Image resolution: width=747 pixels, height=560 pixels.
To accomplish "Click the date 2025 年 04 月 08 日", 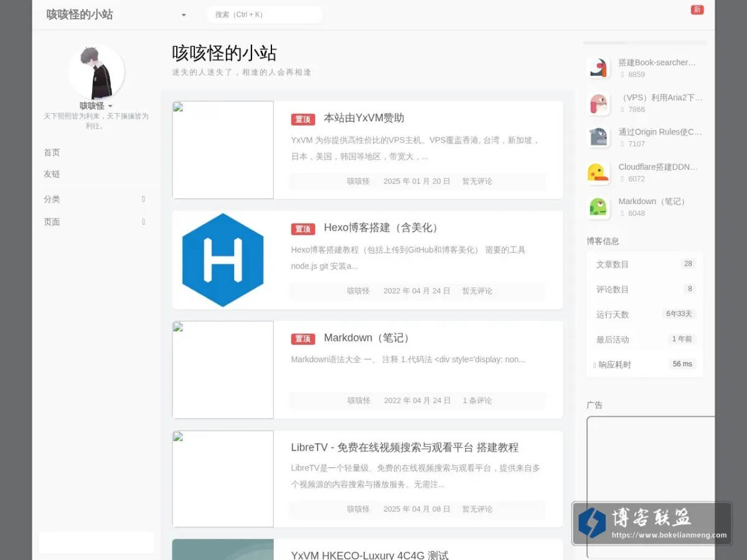I will [x=416, y=509].
